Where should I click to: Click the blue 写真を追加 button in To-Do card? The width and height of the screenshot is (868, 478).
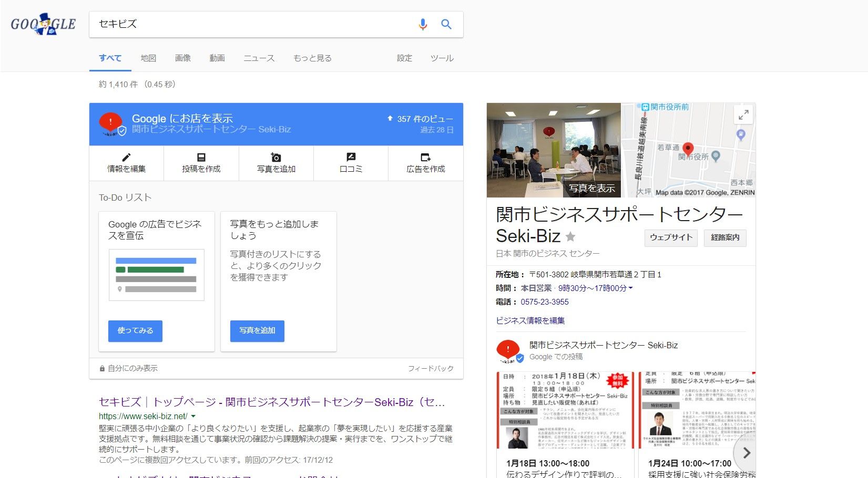[257, 331]
